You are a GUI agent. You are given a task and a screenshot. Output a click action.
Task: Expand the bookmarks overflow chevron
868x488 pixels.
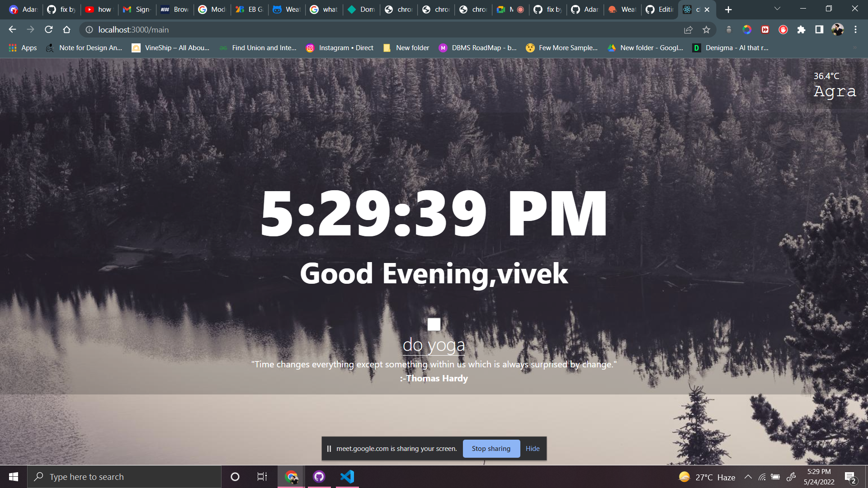854,47
